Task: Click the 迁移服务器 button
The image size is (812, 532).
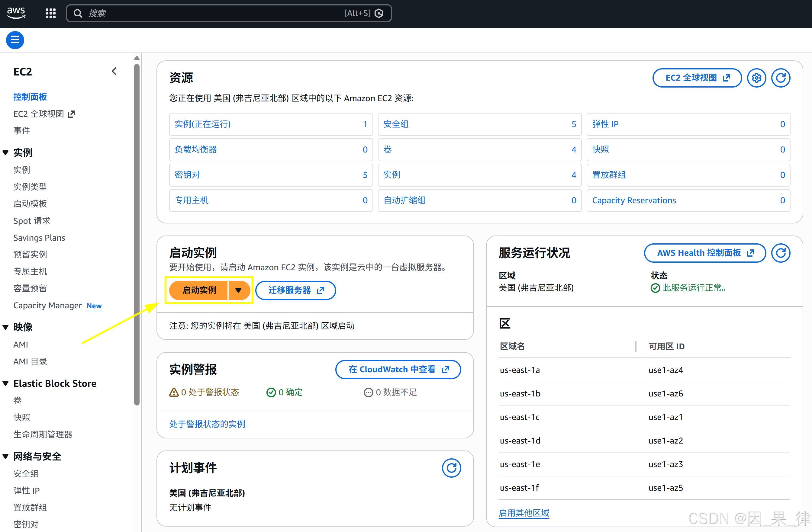Action: pos(295,290)
